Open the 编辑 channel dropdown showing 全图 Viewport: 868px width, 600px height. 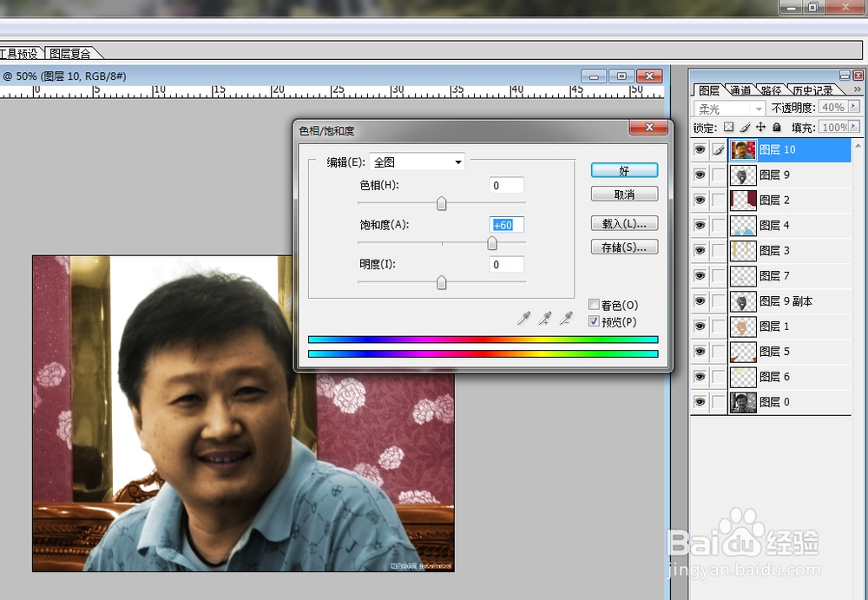(x=458, y=162)
